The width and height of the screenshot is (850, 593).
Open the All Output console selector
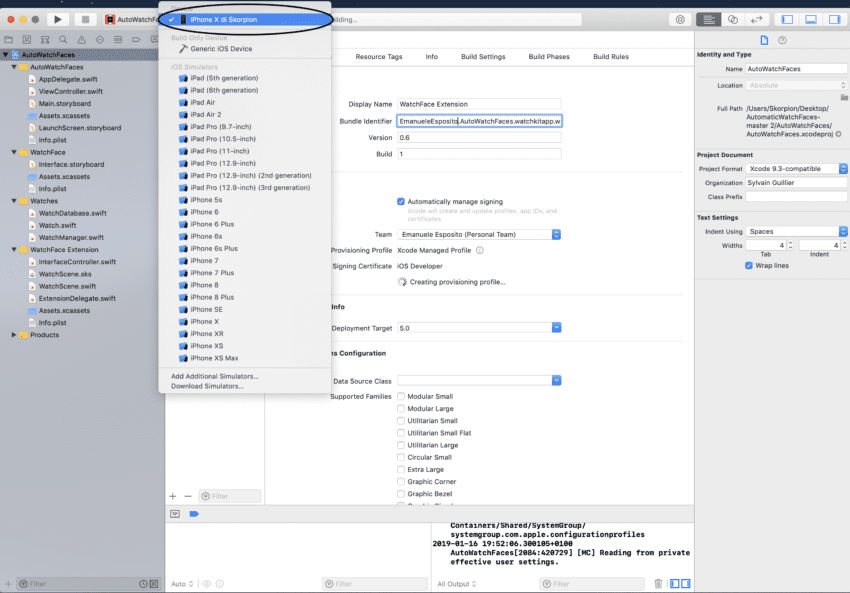[x=456, y=584]
